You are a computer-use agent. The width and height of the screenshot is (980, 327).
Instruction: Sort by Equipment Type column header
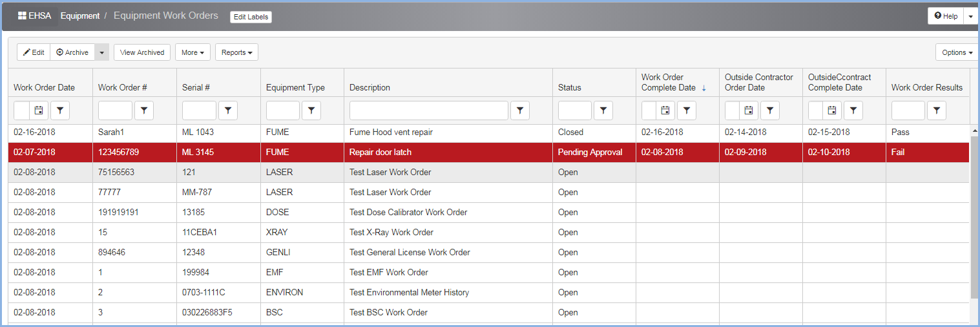click(x=295, y=88)
